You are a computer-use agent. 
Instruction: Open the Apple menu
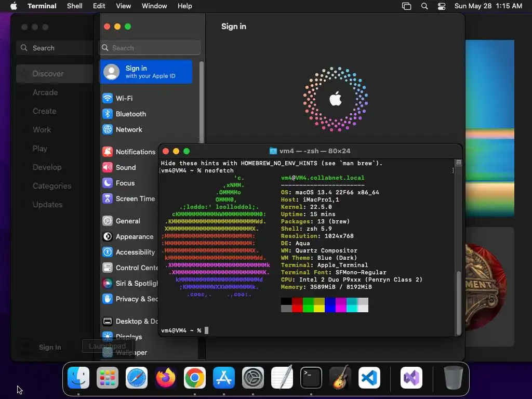[14, 6]
